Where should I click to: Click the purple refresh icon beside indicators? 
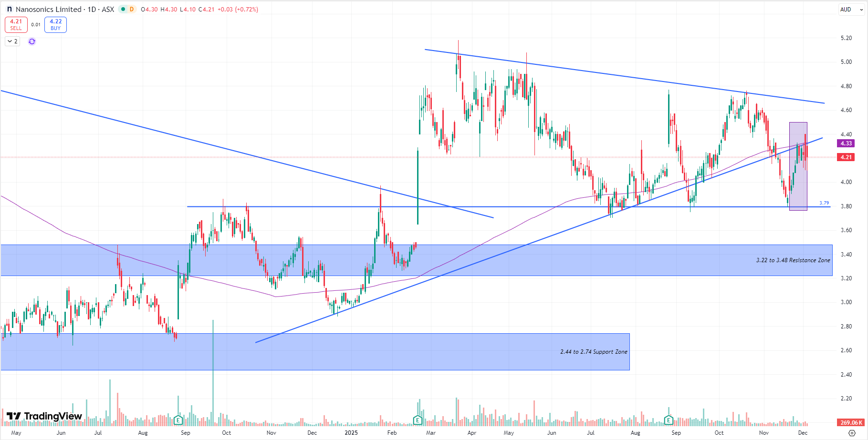tap(32, 41)
